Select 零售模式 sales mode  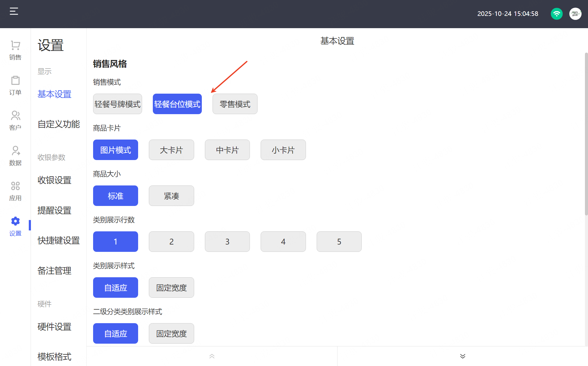[x=235, y=104]
